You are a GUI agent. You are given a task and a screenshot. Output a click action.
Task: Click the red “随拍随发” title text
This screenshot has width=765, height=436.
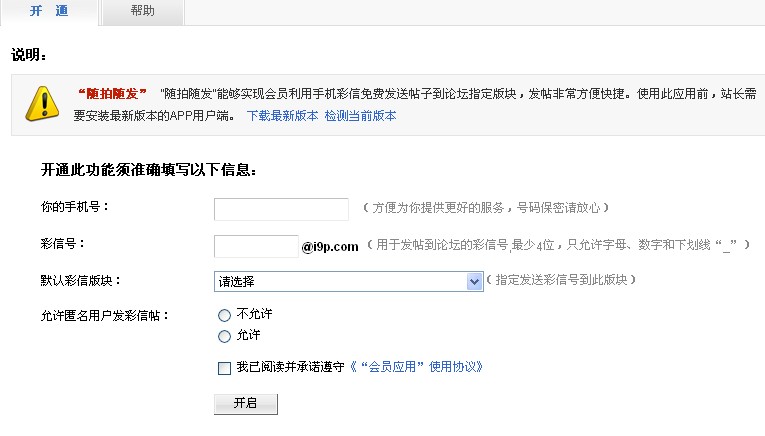tap(112, 94)
